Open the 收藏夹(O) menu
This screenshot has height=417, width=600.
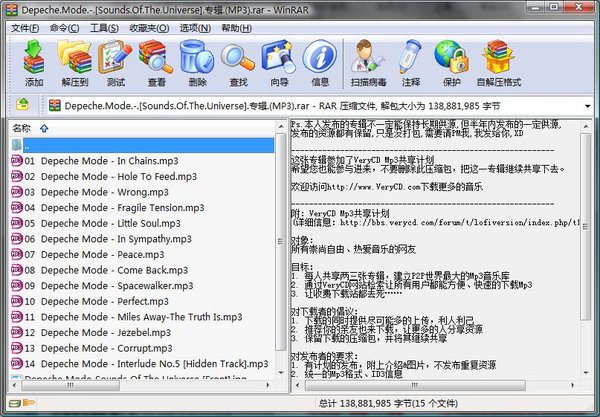pyautogui.click(x=149, y=28)
